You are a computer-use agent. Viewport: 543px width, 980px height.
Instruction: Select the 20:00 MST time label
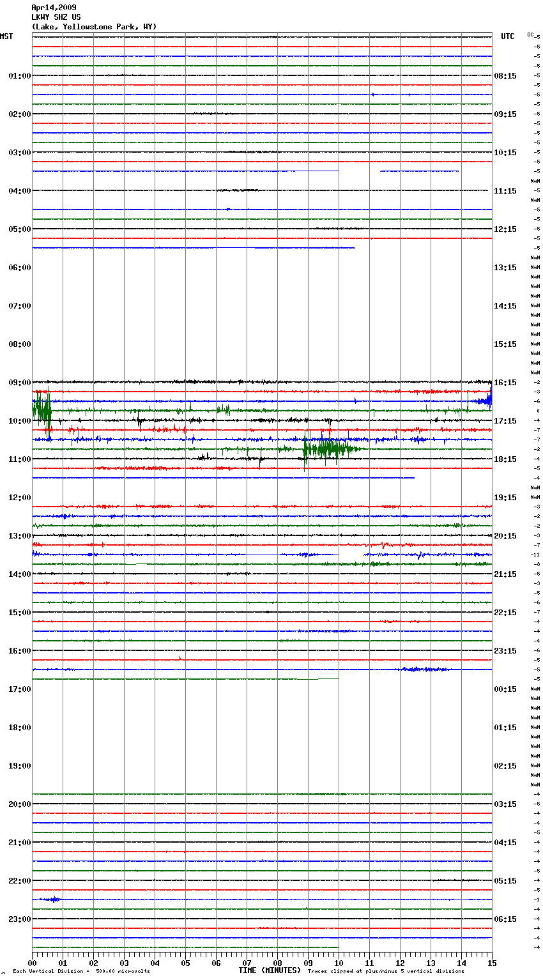(20, 804)
